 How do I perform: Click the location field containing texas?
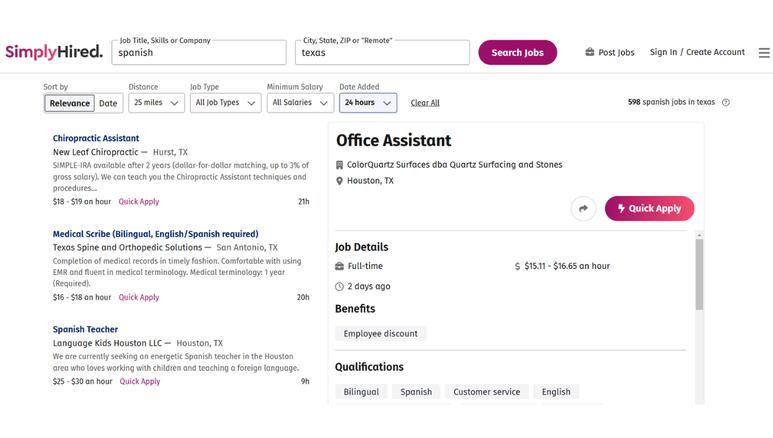[x=383, y=52]
